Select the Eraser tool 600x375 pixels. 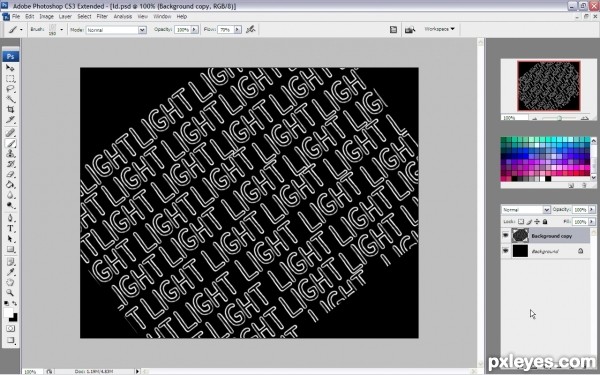pyautogui.click(x=10, y=174)
